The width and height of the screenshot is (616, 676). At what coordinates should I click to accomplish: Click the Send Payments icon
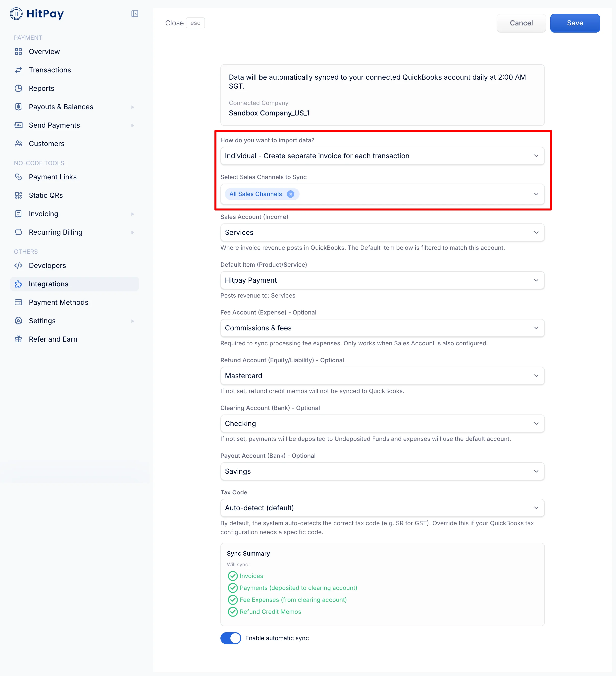18,125
